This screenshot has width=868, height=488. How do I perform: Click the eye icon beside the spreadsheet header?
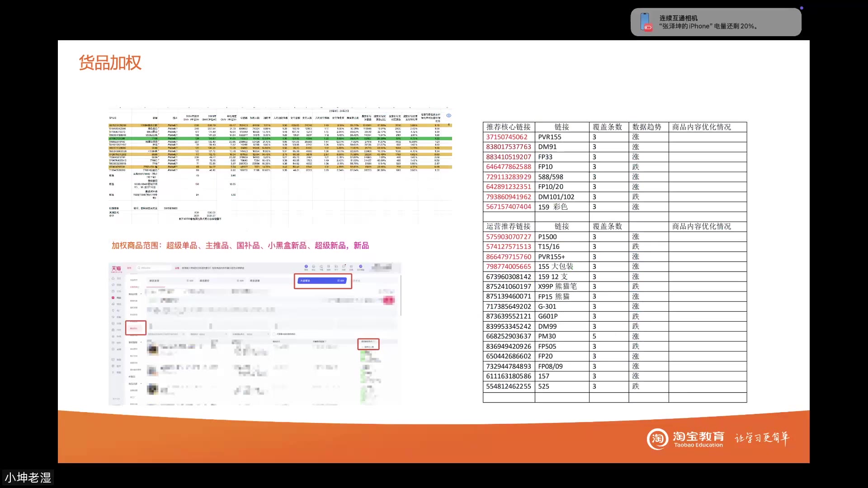pyautogui.click(x=448, y=116)
